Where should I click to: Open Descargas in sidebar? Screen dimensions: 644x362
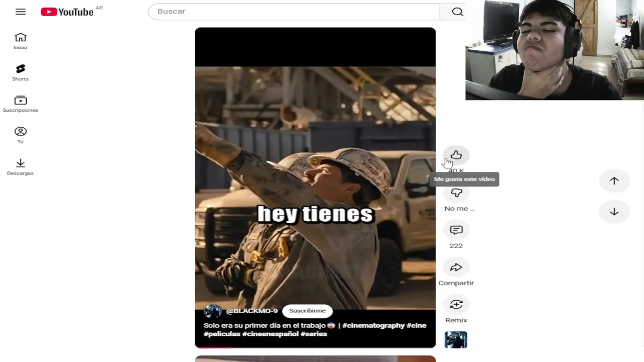pos(20,167)
